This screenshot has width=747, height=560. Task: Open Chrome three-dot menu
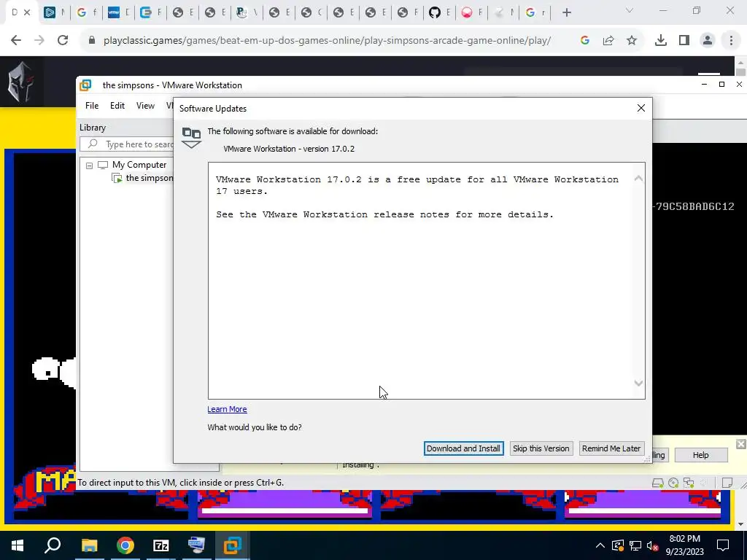click(x=731, y=41)
